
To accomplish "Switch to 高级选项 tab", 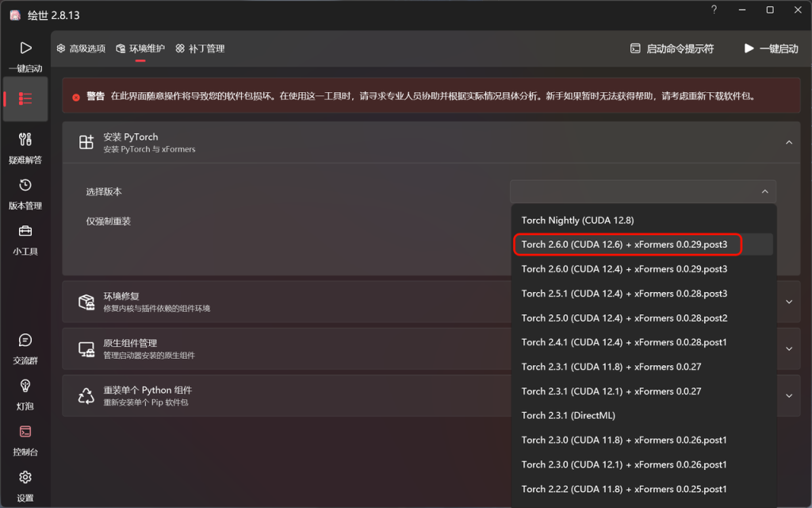I will [x=81, y=48].
